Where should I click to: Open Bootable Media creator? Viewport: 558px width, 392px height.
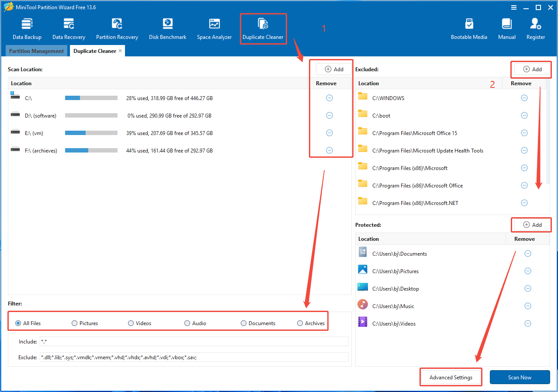[x=469, y=28]
